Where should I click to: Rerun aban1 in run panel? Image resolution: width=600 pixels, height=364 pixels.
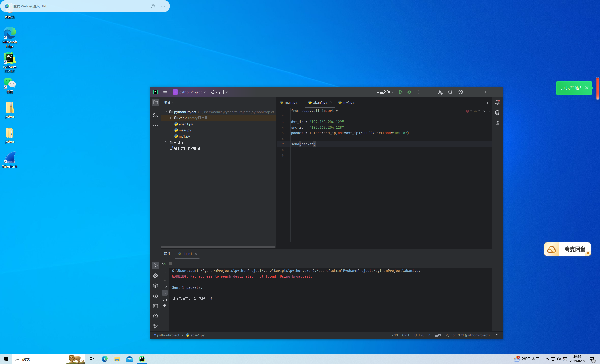click(164, 263)
